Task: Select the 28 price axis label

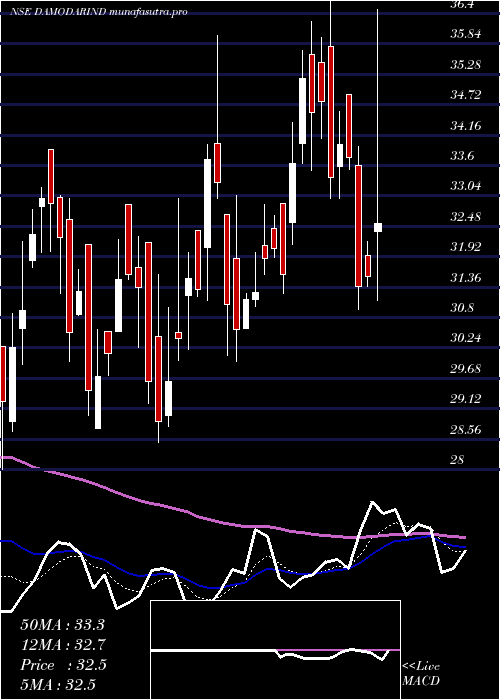Action: [x=458, y=460]
